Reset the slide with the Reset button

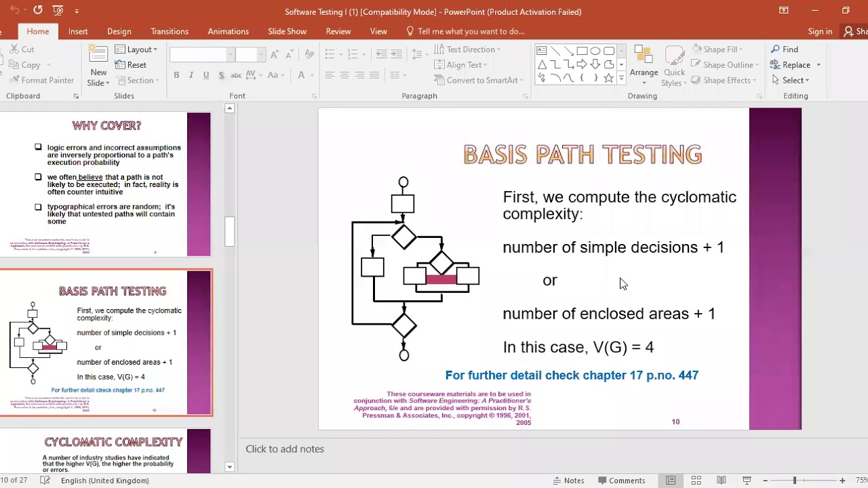click(x=130, y=65)
